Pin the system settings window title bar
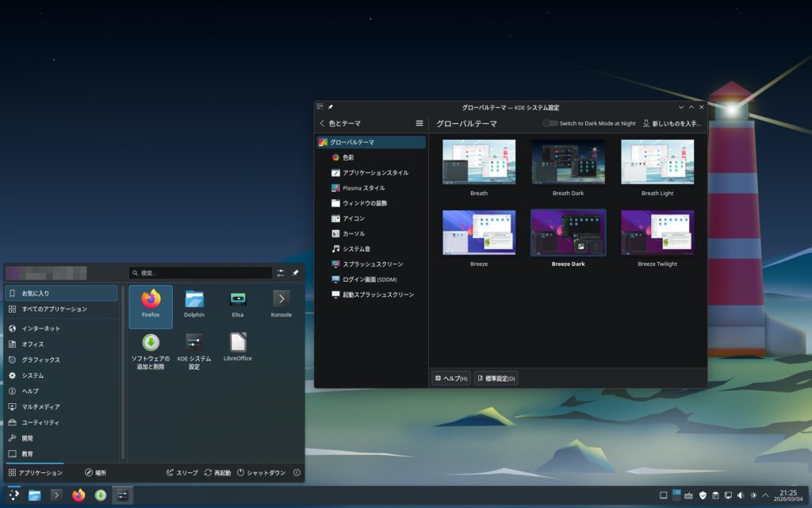Screen dimensions: 812x508 tap(331, 107)
